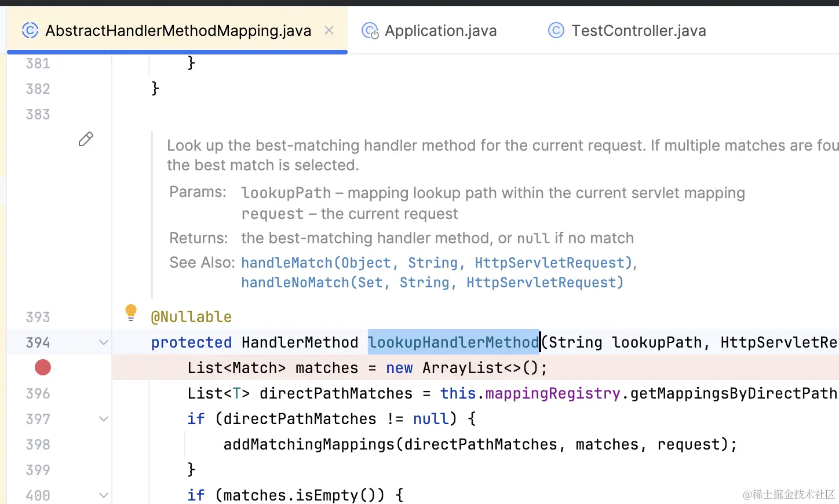Click the highlighted lookupHandlerMethod method name

click(454, 342)
